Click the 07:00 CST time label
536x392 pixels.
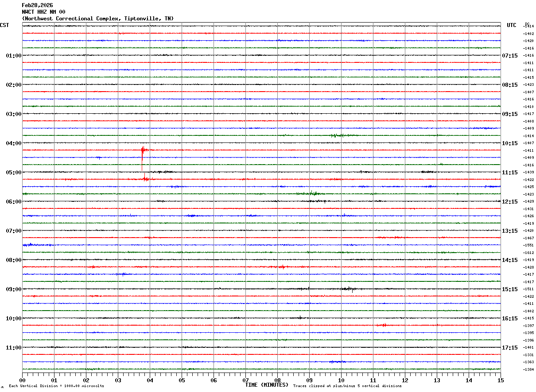14,231
